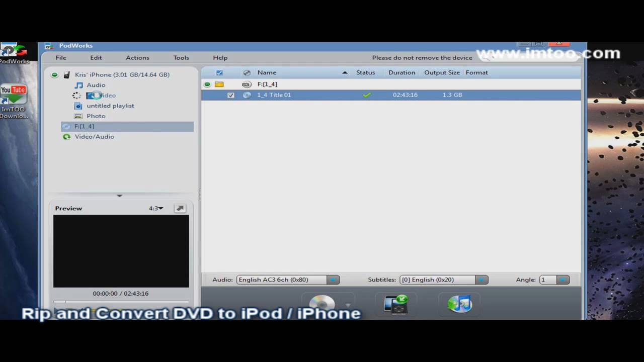Select untitled playlist in the tree

(x=110, y=106)
